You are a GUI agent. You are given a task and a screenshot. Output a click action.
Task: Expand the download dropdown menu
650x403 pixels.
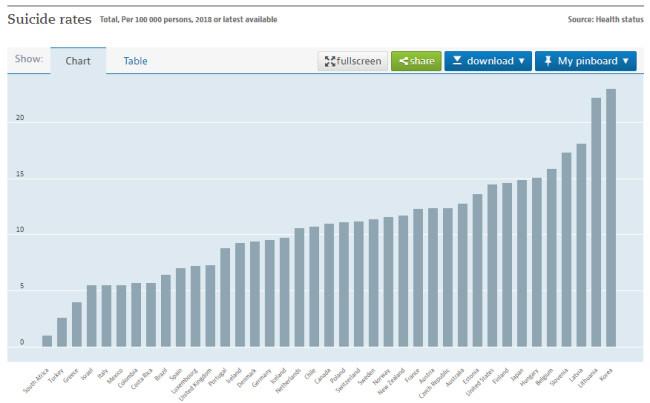coord(487,61)
